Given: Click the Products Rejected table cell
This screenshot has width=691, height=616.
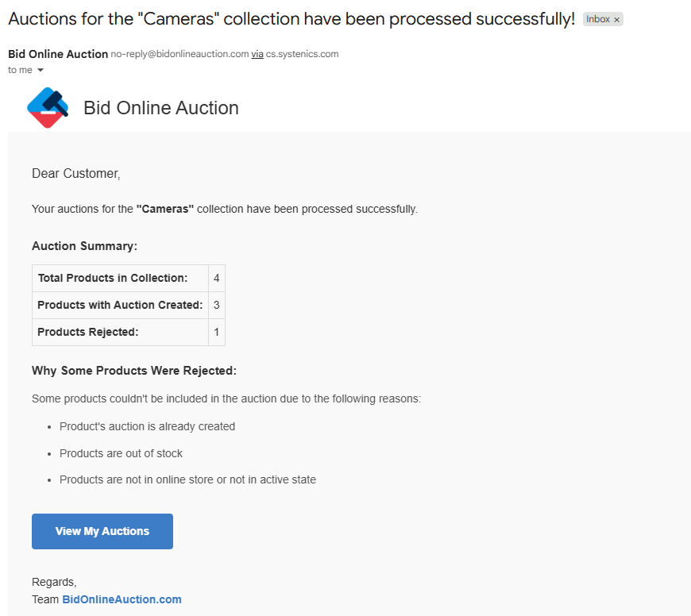Looking at the screenshot, I should [87, 332].
